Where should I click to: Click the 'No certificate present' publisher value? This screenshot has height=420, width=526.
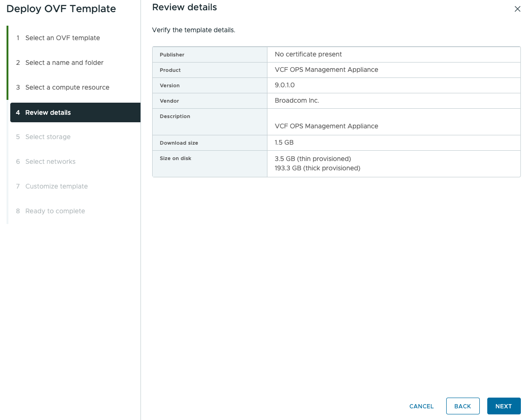[x=308, y=54]
